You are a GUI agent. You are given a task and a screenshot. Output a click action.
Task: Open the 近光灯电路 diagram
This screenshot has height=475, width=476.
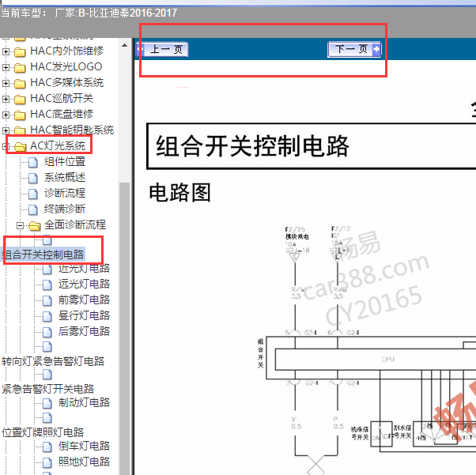point(84,269)
